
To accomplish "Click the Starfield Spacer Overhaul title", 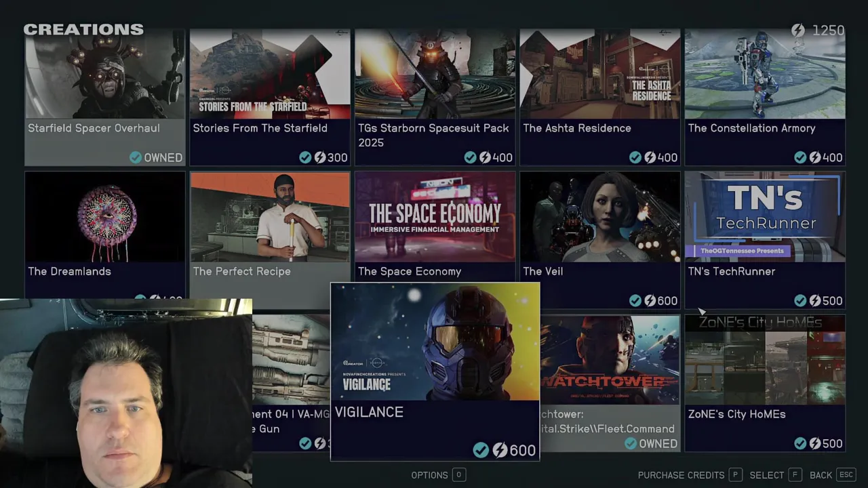I will (x=94, y=128).
